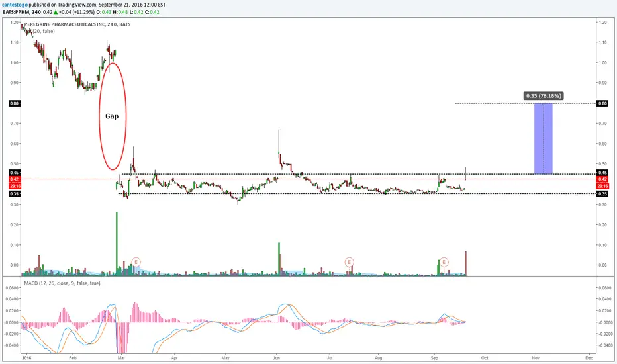Click the 1.00 label on right price axis
The height and width of the screenshot is (364, 617).
coord(602,63)
